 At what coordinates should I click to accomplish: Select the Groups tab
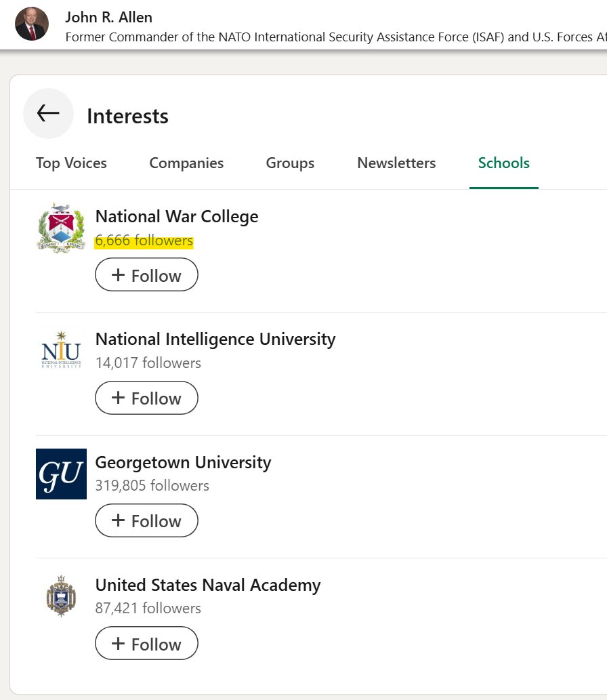290,163
